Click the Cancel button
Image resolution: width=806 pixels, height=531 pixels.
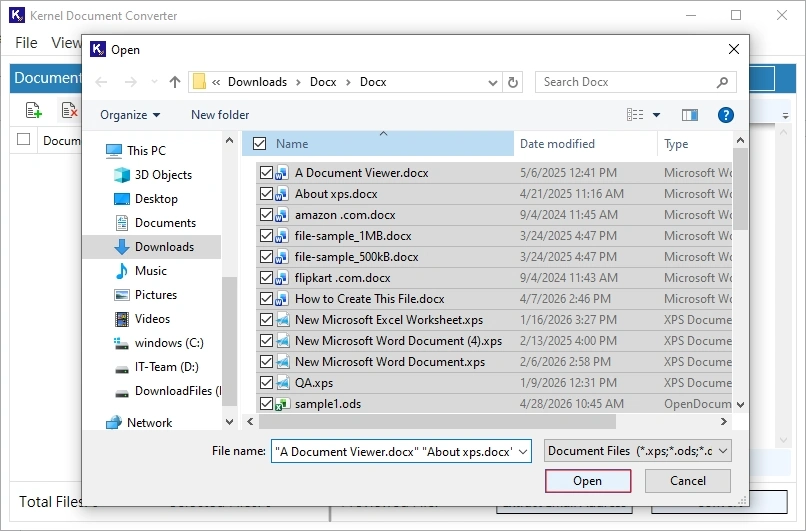pyautogui.click(x=688, y=481)
